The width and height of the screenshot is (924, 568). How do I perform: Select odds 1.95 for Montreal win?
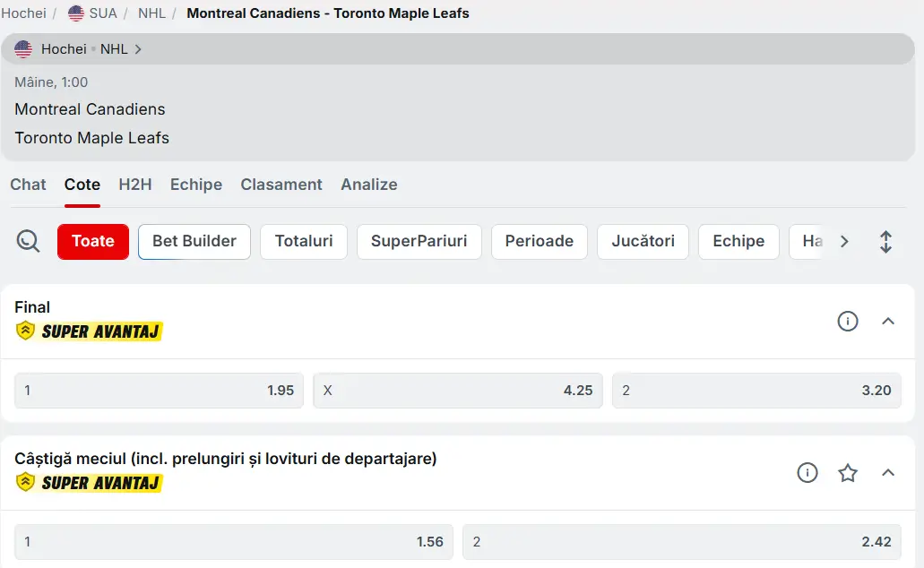(x=159, y=391)
